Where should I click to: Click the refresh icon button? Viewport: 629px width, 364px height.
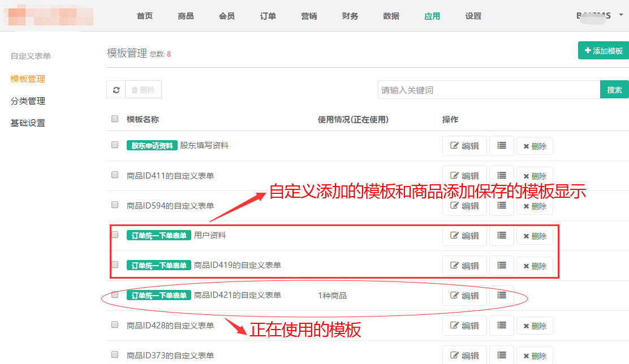click(116, 90)
